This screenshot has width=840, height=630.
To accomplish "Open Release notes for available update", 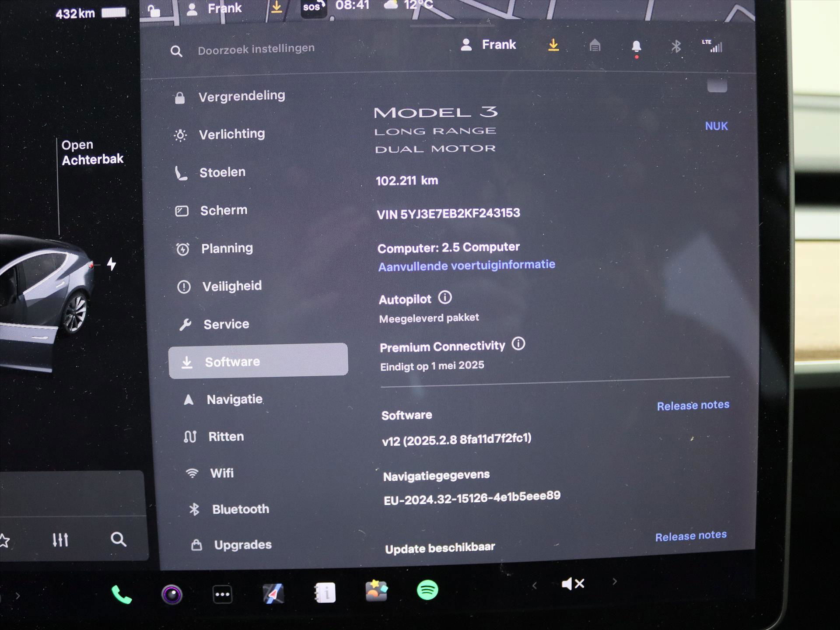I will 691,536.
